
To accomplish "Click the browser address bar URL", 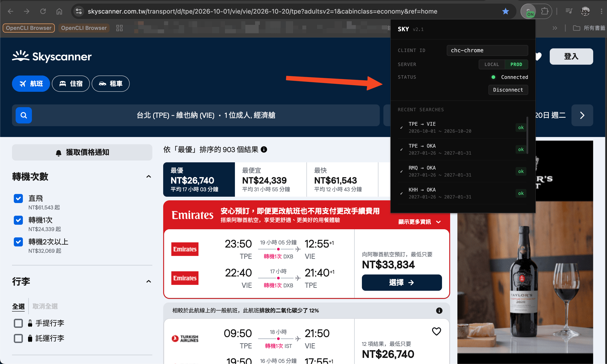I will click(x=262, y=11).
